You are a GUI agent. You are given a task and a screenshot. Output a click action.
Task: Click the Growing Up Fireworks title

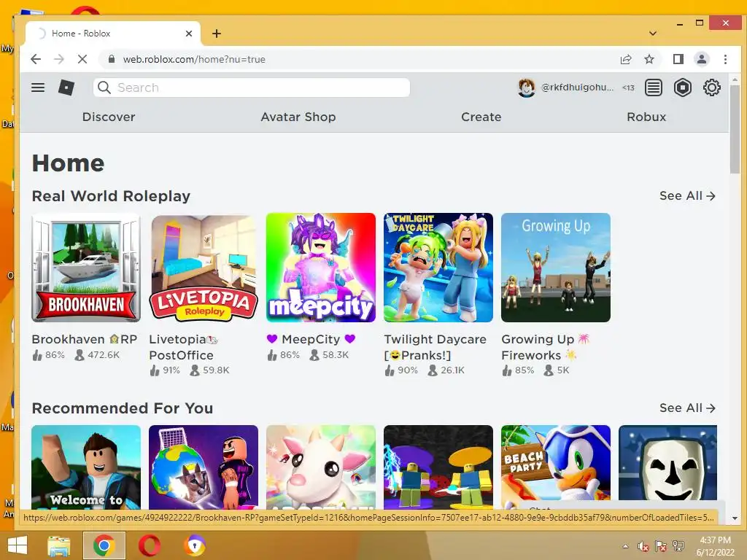coord(546,347)
